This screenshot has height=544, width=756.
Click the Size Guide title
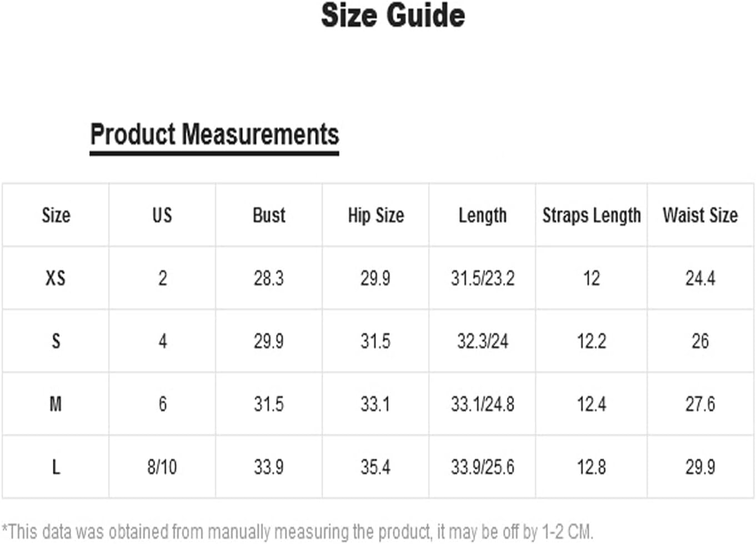[x=393, y=15]
